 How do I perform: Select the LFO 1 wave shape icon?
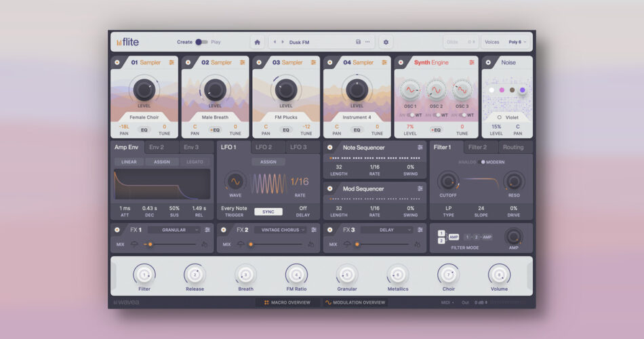point(235,182)
